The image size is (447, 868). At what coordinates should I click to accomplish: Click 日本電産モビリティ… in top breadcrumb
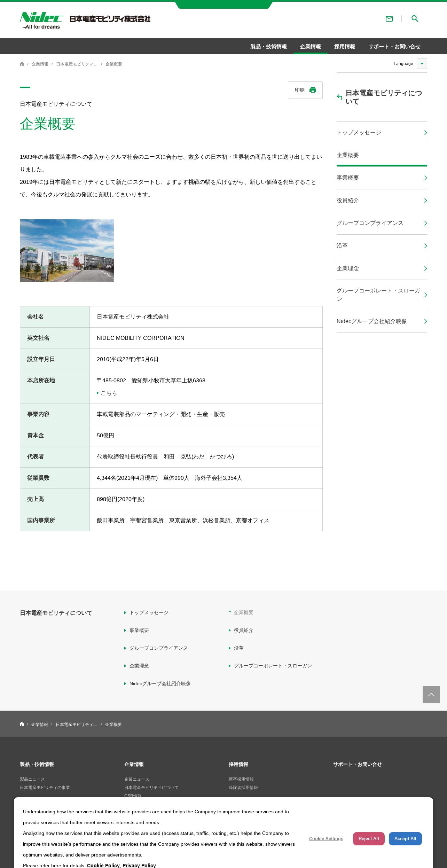tap(77, 64)
